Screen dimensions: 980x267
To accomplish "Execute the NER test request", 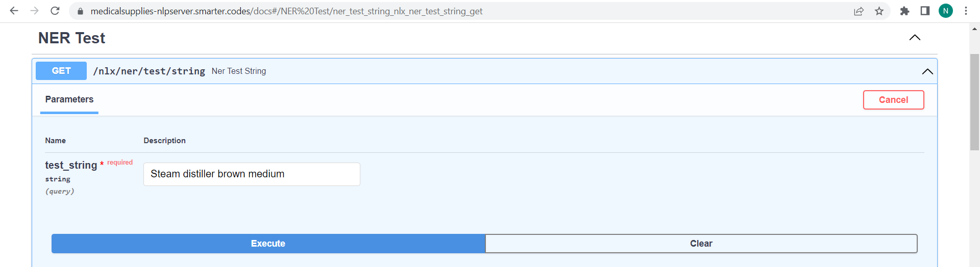I will point(268,244).
